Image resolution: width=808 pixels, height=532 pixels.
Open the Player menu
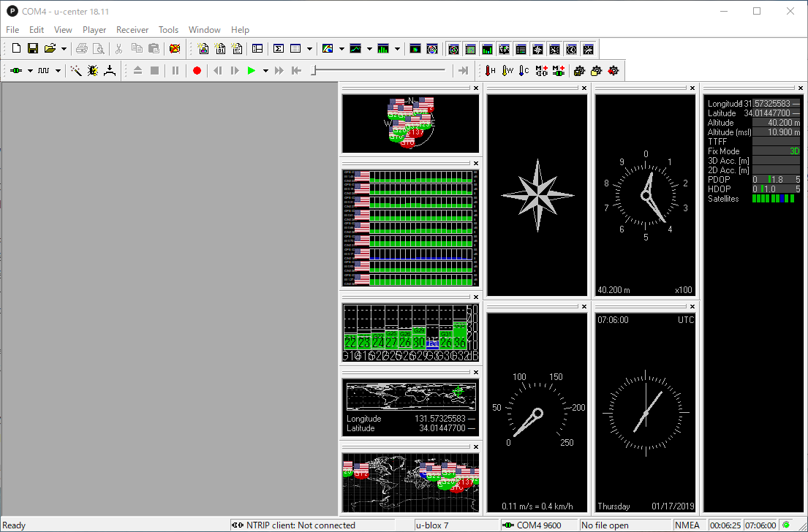pos(94,30)
